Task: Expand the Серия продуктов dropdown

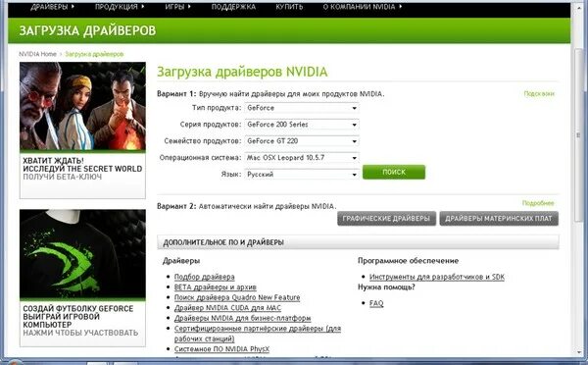Action: click(x=302, y=125)
